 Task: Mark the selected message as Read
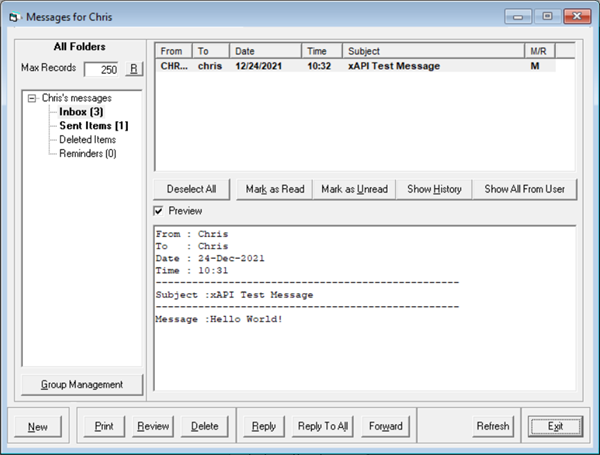click(275, 189)
